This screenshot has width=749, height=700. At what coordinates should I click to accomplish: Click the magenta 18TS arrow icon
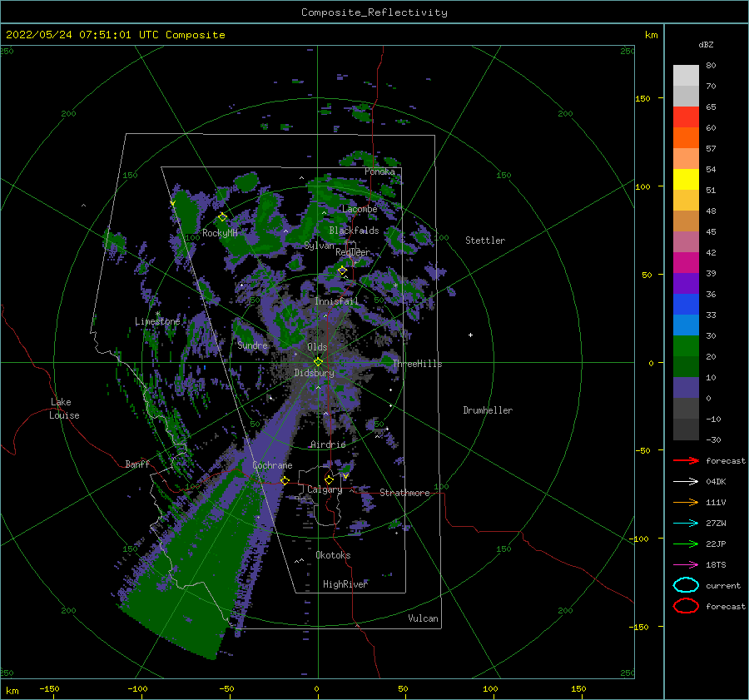tap(686, 565)
